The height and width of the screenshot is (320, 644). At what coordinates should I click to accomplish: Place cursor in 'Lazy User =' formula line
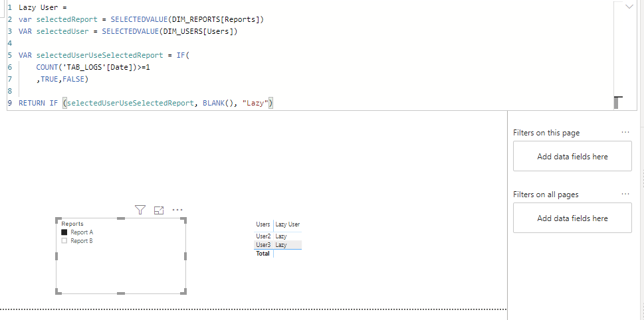pos(43,7)
